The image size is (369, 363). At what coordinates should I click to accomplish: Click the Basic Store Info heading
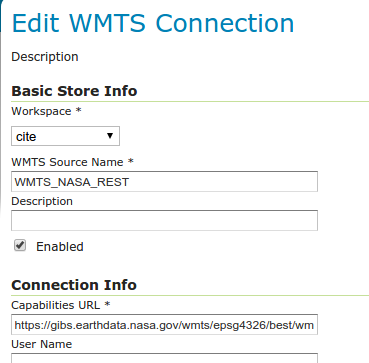[x=74, y=91]
